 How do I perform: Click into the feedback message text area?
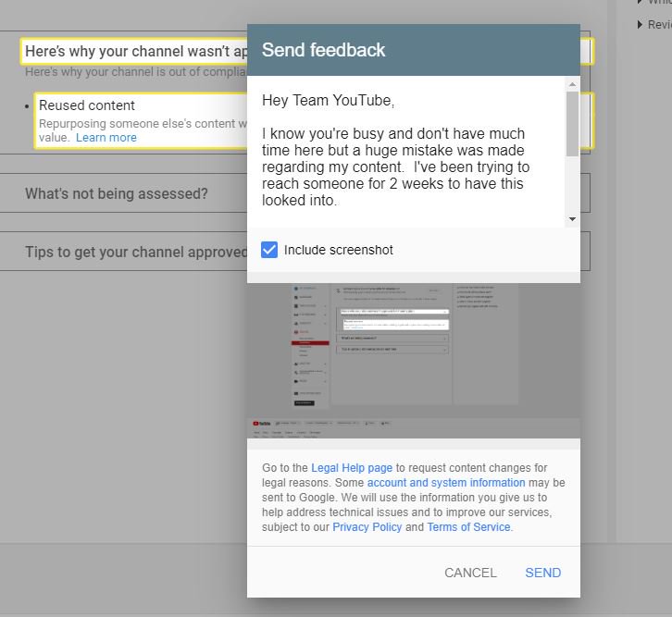pyautogui.click(x=405, y=151)
